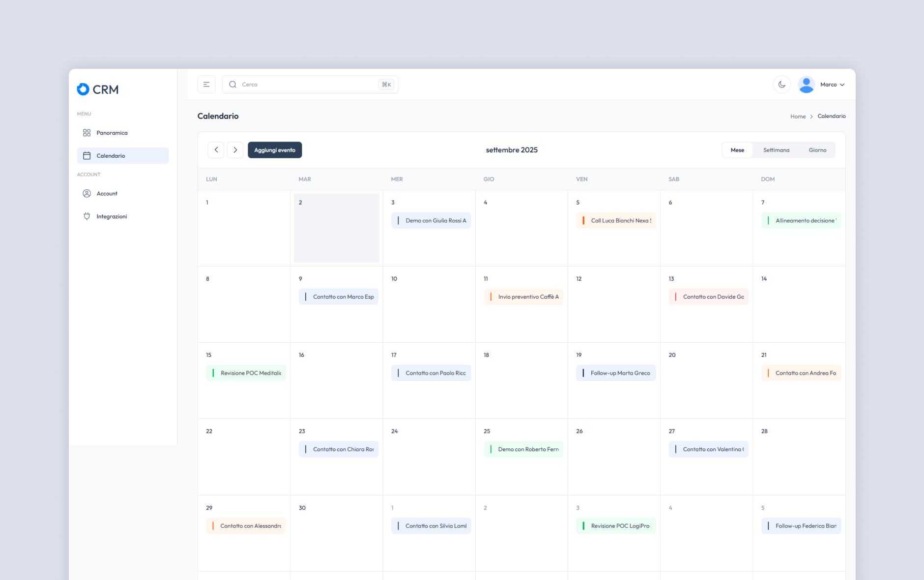This screenshot has height=580, width=924.
Task: Expand the Marco user dropdown
Action: 842,85
